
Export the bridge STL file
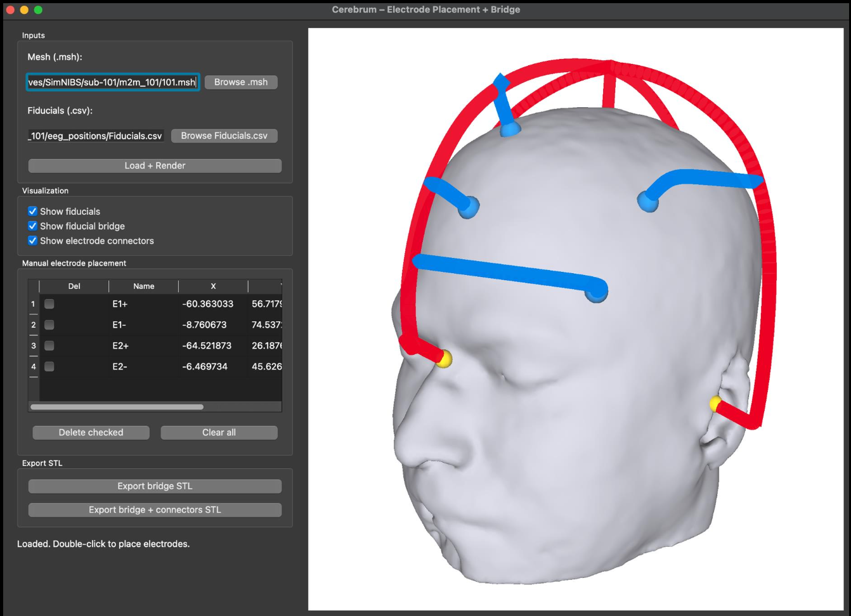[155, 485]
